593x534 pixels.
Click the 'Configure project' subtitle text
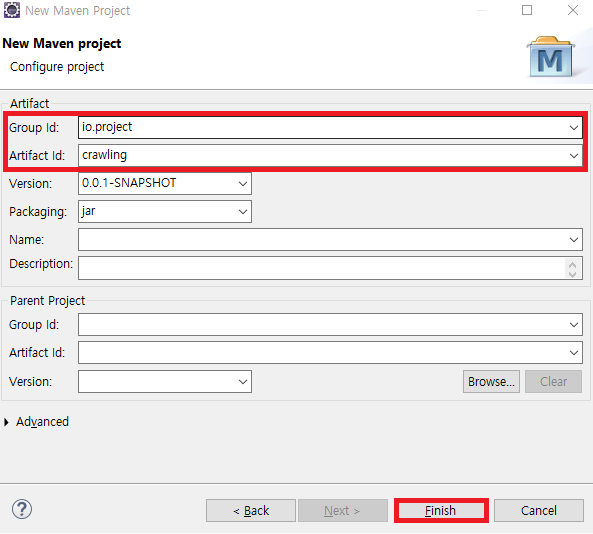pos(57,67)
